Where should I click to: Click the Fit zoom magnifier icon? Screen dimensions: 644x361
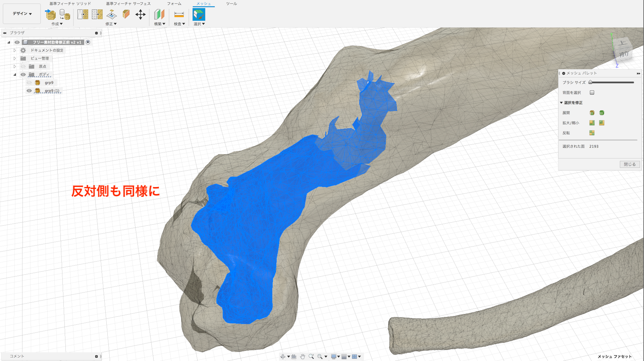pyautogui.click(x=320, y=357)
